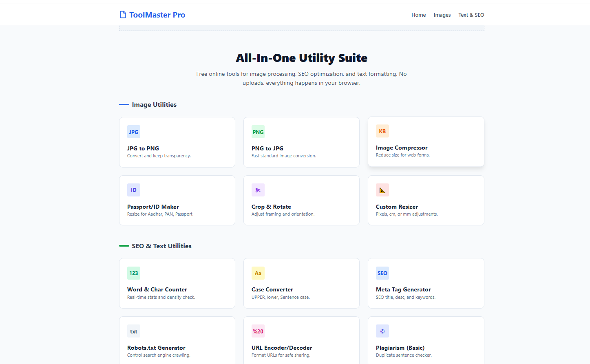590x364 pixels.
Task: Open Text & SEO navigation item
Action: coord(471,15)
